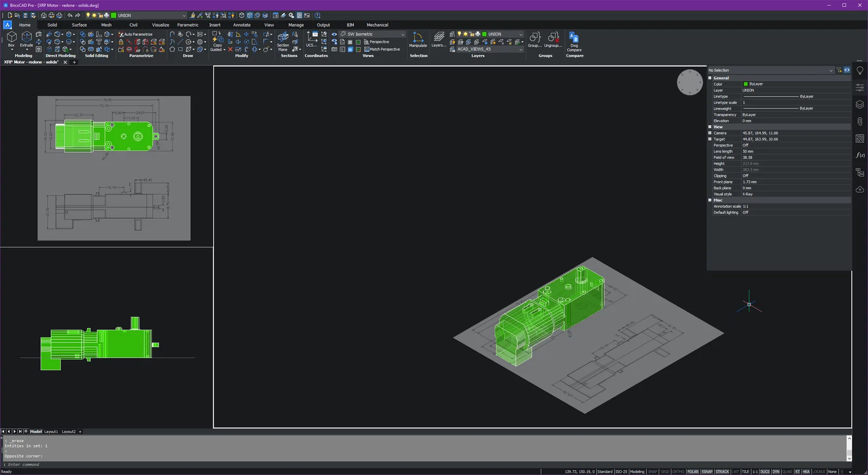Click the Ungroup tool icon
This screenshot has width=868, height=475.
[x=553, y=39]
